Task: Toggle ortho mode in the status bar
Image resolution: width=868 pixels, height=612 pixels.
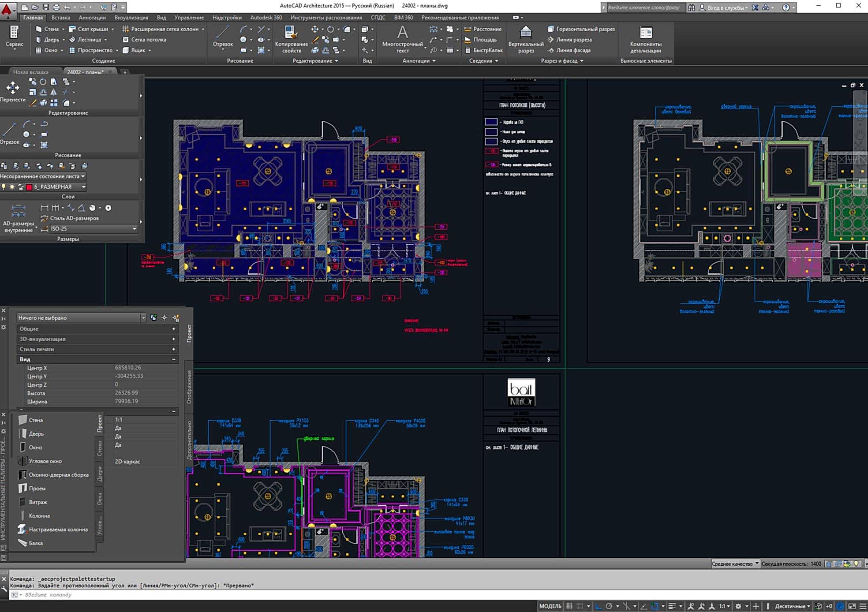Action: click(x=598, y=606)
